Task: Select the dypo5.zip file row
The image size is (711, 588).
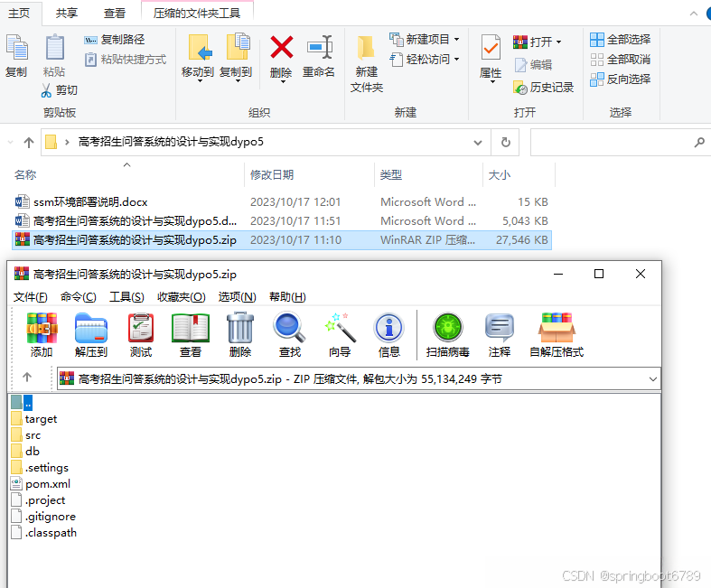Action: 282,240
